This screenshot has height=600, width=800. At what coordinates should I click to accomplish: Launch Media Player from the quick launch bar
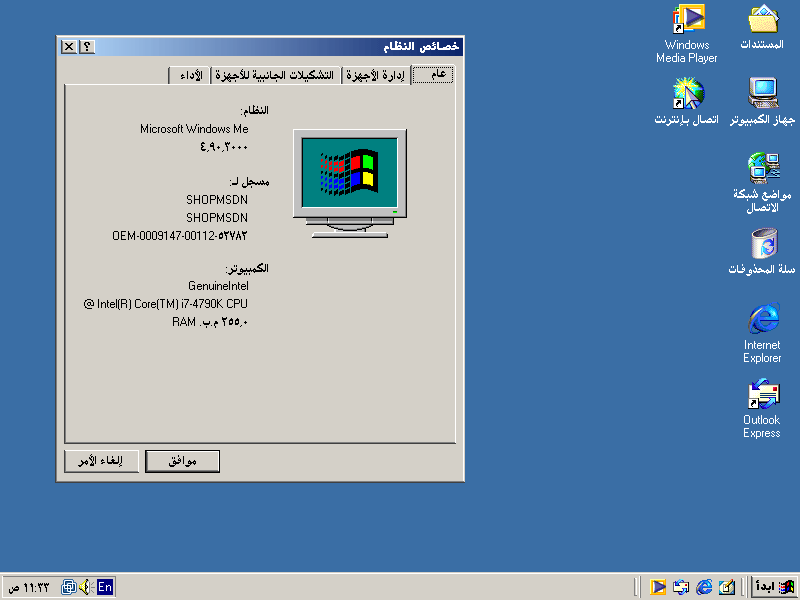pos(658,587)
